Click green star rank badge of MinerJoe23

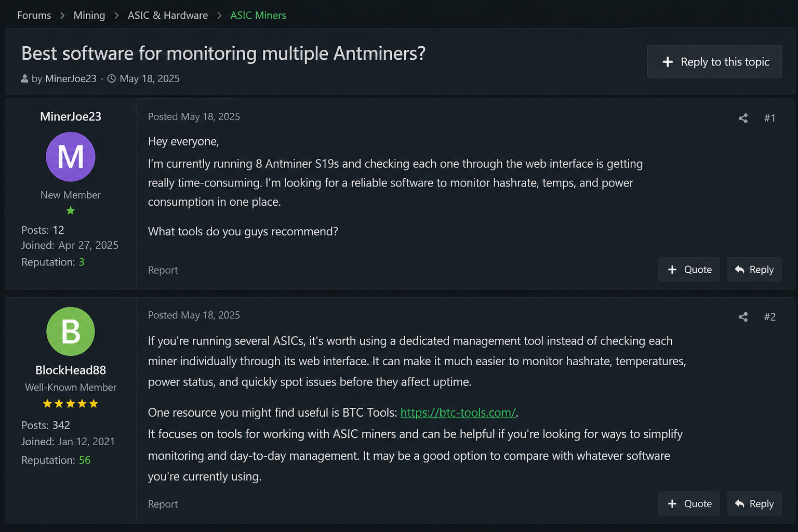[x=71, y=210]
